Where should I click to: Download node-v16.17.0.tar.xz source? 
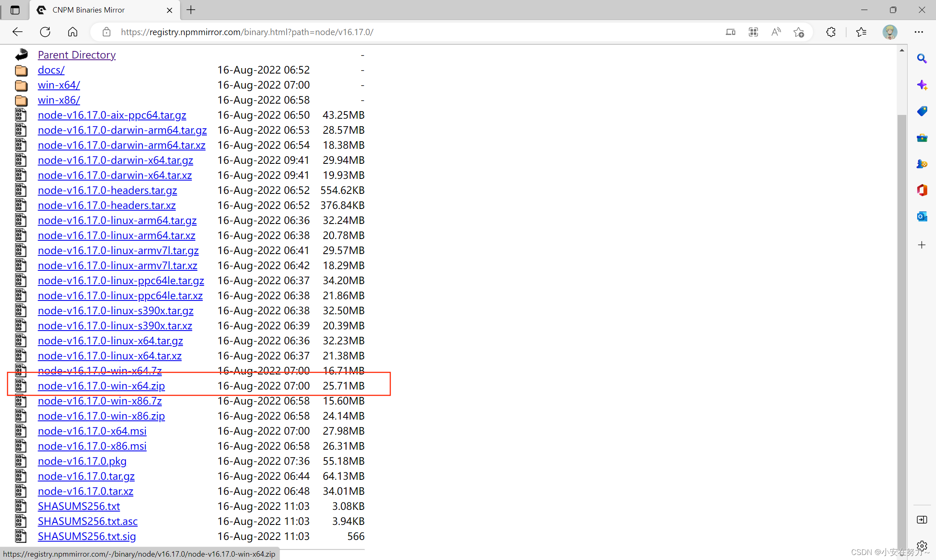[85, 491]
